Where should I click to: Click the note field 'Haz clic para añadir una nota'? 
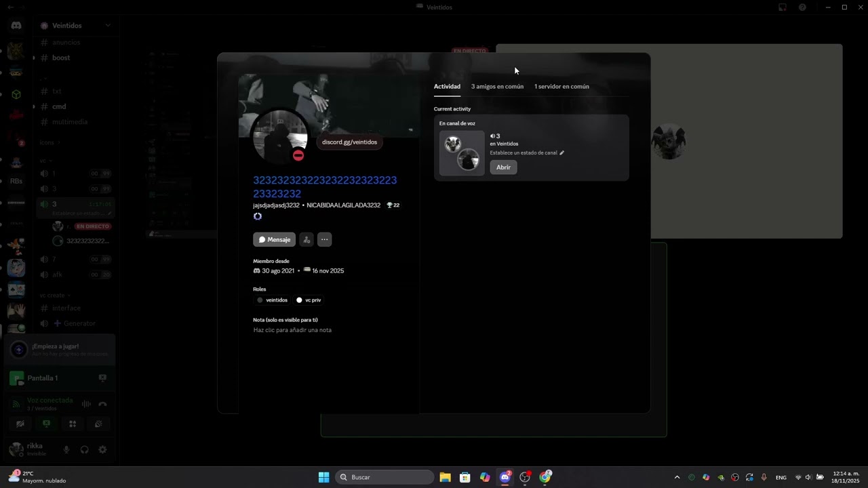tap(292, 330)
